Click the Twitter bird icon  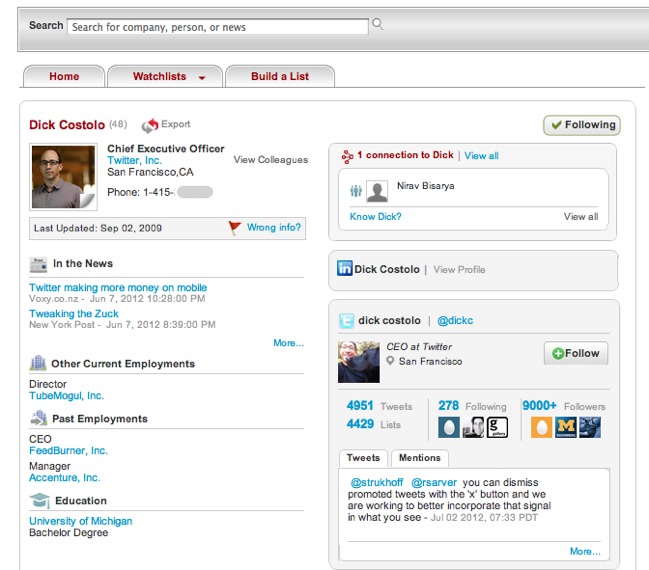tap(346, 321)
